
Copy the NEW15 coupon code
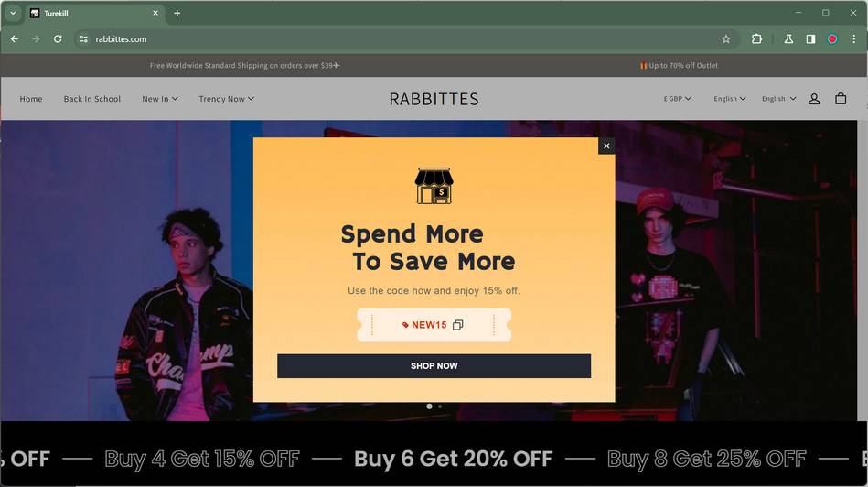[x=457, y=325]
